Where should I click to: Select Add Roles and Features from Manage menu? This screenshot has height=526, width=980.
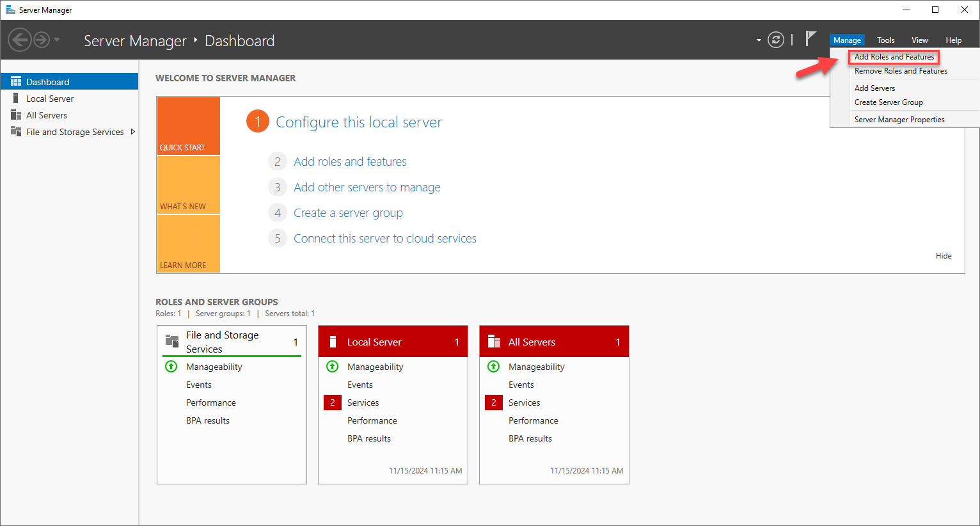pos(893,56)
